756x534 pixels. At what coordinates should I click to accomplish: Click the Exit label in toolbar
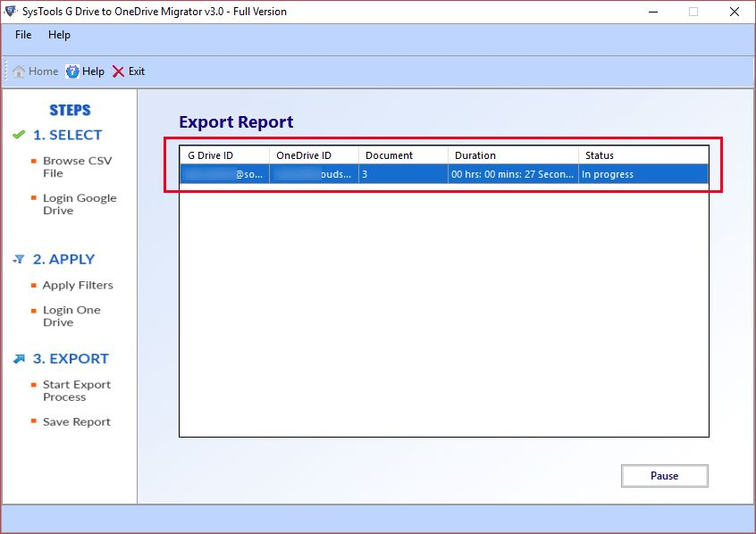tap(137, 71)
